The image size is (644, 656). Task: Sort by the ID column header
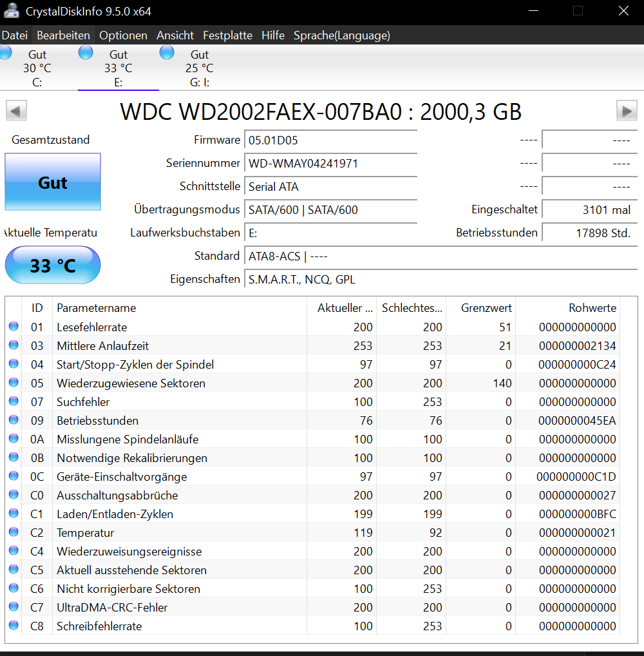click(x=37, y=308)
